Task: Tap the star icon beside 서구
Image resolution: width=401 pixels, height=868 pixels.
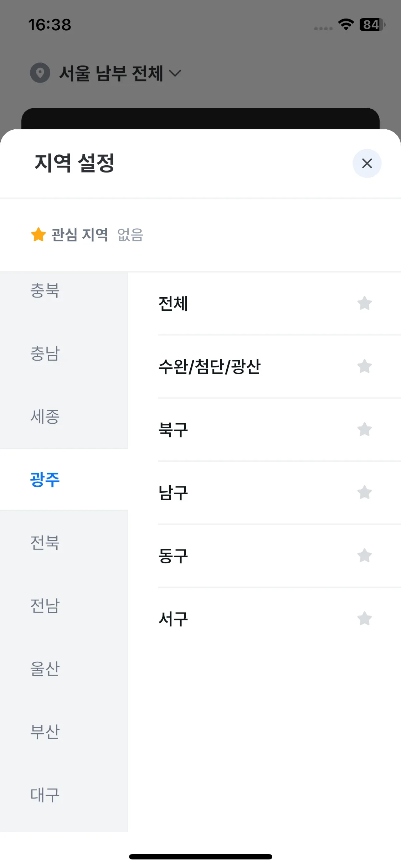Action: tap(365, 619)
